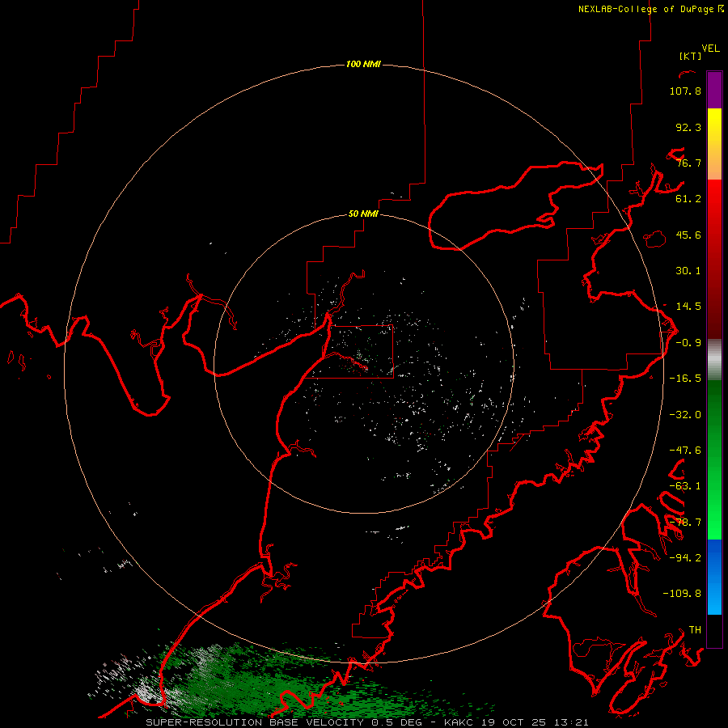
Task: Click the gray near-zero segment of color bar
Action: click(714, 358)
